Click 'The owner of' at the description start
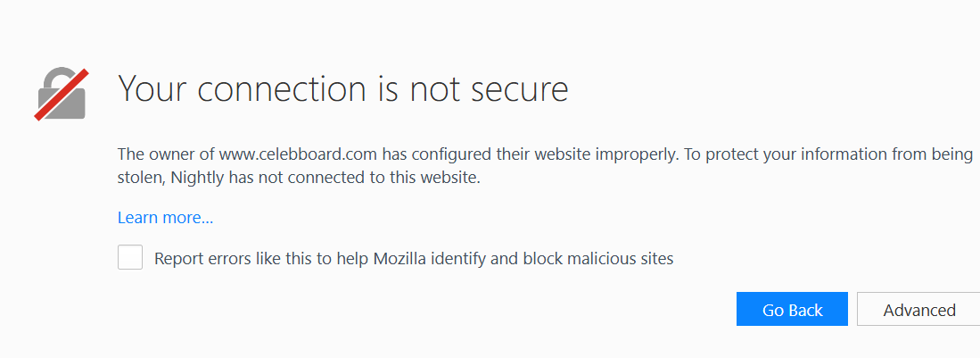 tap(166, 154)
